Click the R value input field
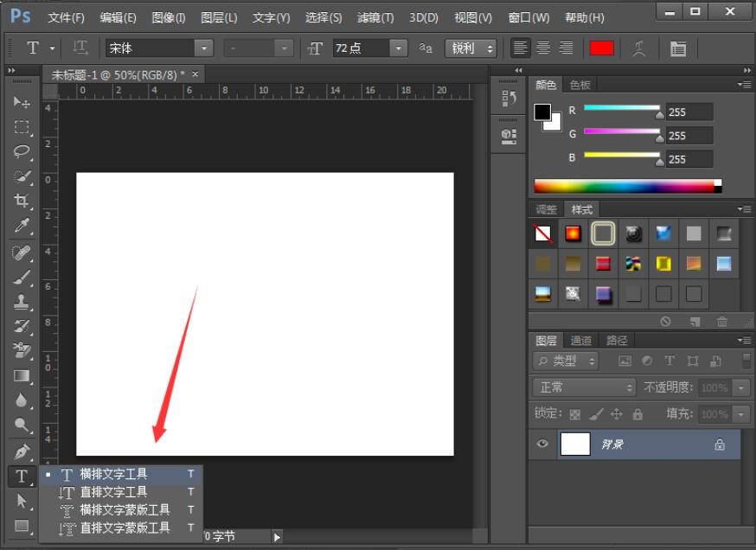The width and height of the screenshot is (756, 550). pos(689,112)
